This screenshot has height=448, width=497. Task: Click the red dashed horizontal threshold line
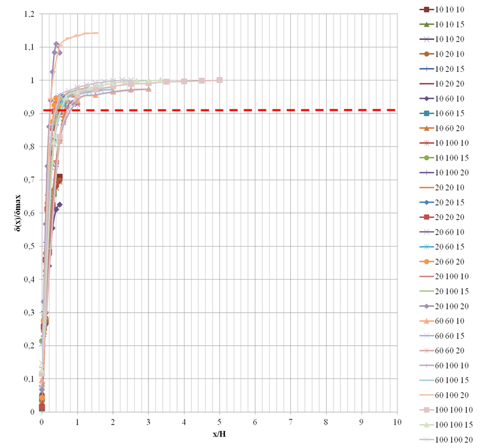click(286, 110)
